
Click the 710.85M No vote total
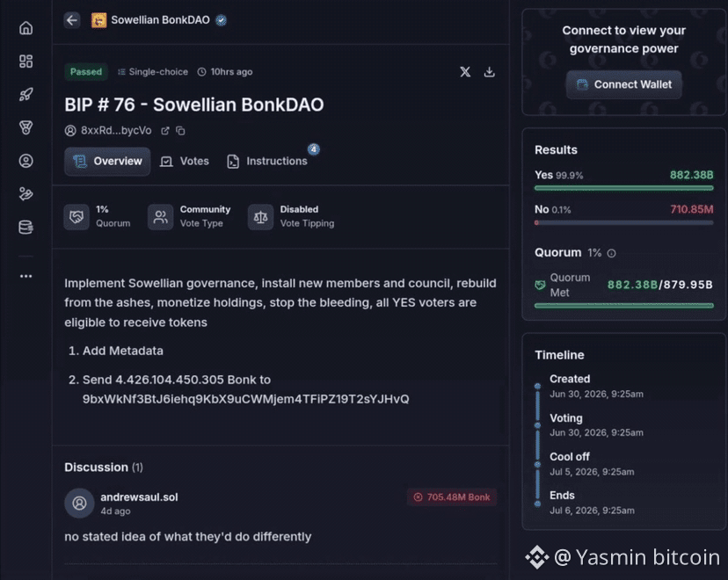click(692, 209)
